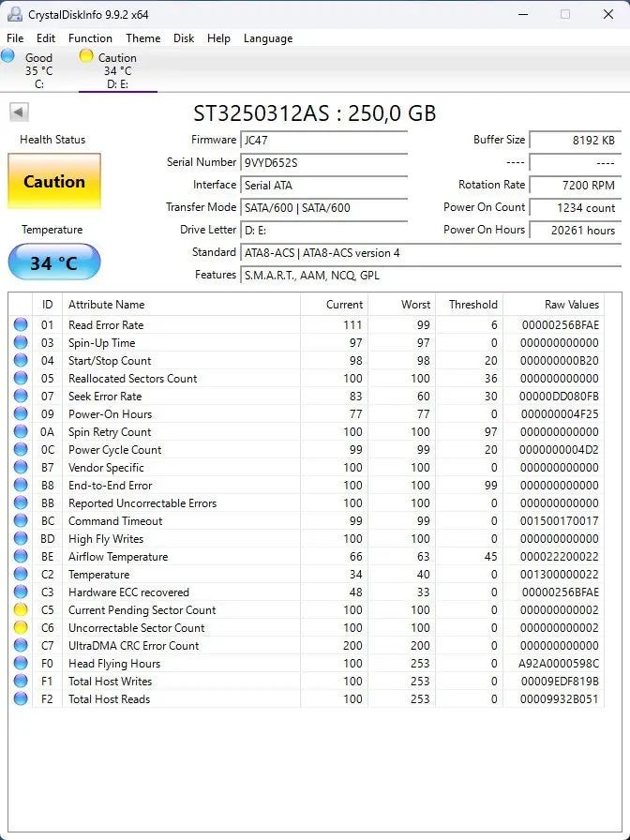The width and height of the screenshot is (630, 840).
Task: Click the CrystalDiskInfo app icon in title bar
Action: pos(14,14)
